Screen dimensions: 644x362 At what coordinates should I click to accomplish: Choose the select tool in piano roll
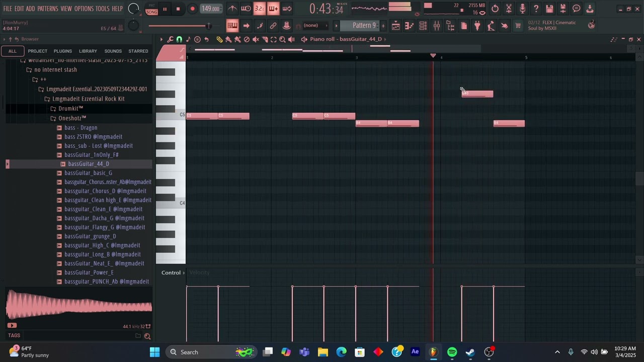pos(274,39)
